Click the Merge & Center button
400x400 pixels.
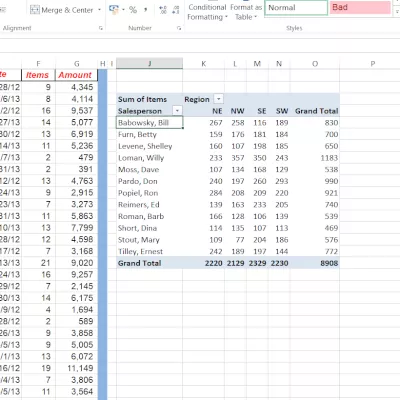[x=62, y=10]
